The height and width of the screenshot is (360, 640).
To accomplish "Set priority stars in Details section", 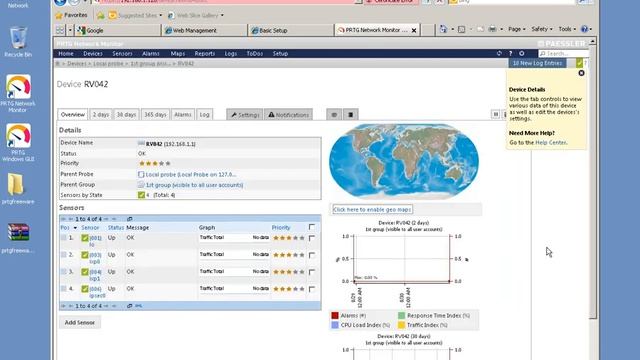I will [155, 163].
